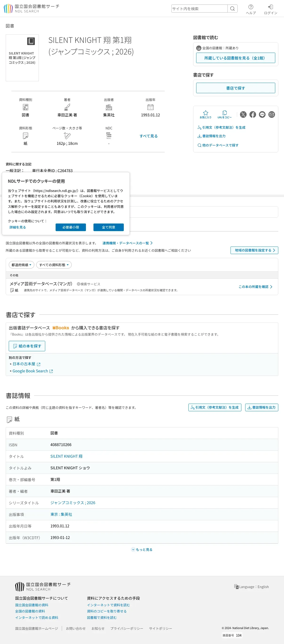This screenshot has height=644, width=284.
Task: Open Google Book Search external link
Action: [x=33, y=371]
